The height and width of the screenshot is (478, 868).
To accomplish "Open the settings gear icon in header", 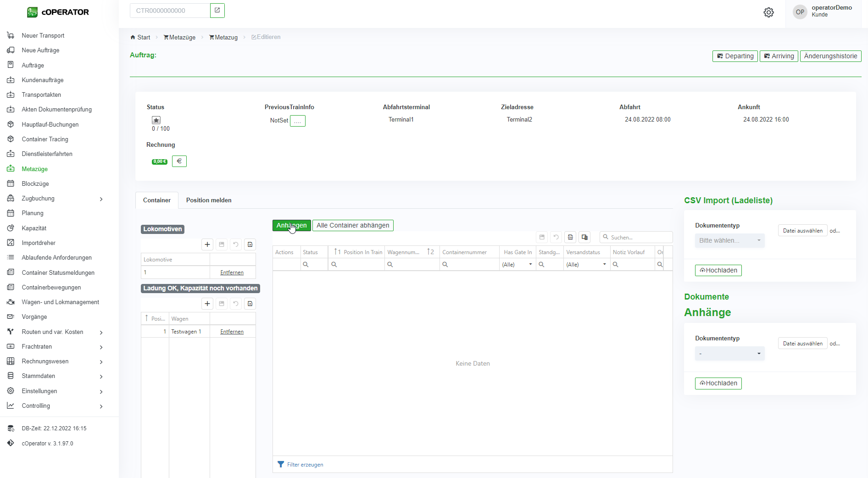I will (x=768, y=12).
